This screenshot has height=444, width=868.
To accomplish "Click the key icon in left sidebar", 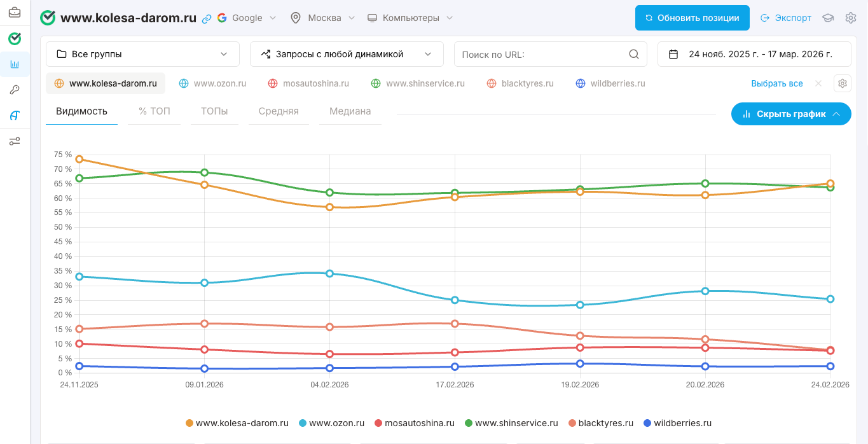I will (x=14, y=90).
